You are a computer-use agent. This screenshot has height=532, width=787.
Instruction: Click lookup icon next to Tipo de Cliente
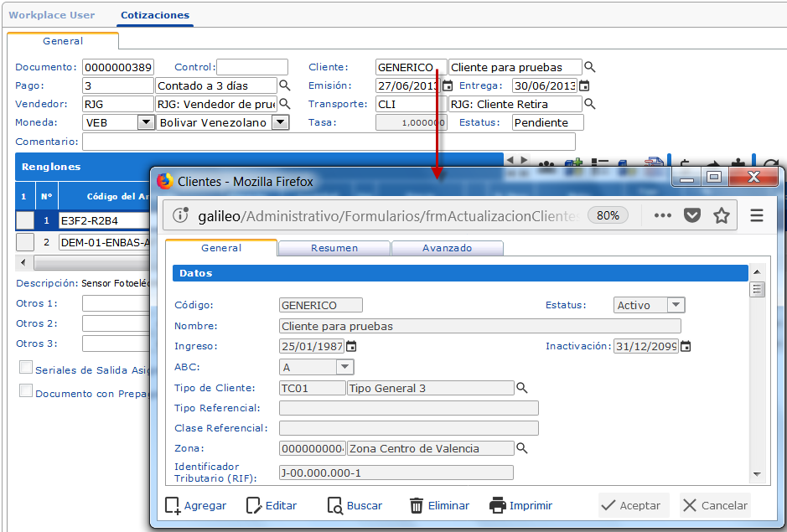pyautogui.click(x=522, y=388)
